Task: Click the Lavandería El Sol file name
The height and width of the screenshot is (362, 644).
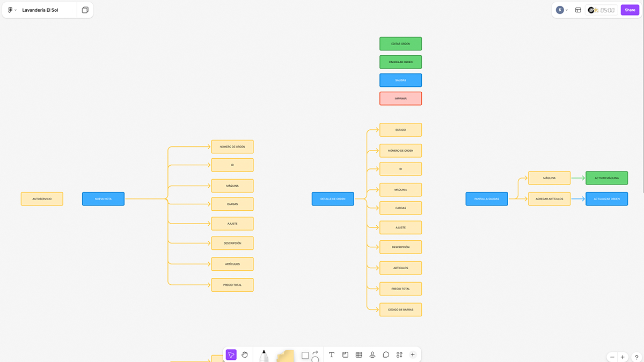Action: [40, 10]
